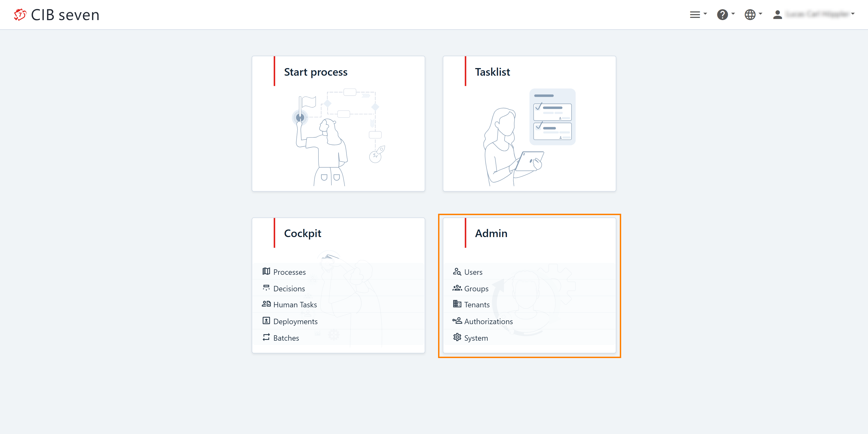868x434 pixels.
Task: Click the Processes map icon
Action: [x=266, y=271]
